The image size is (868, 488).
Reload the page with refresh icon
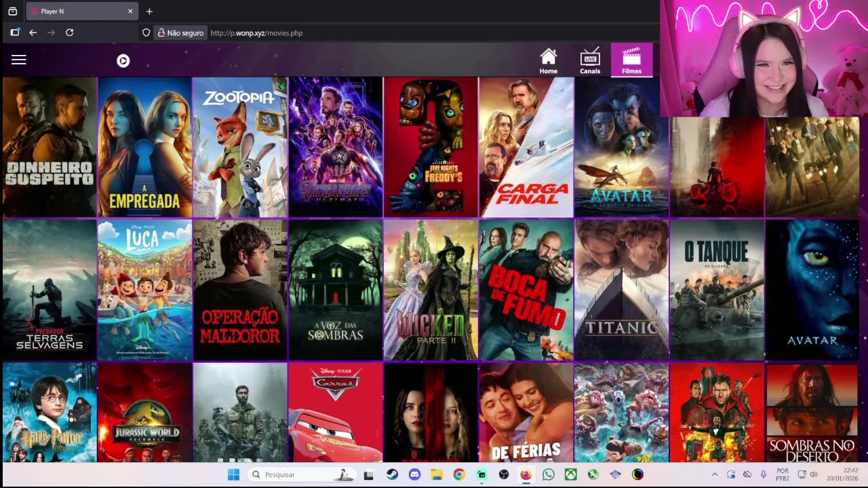point(69,33)
